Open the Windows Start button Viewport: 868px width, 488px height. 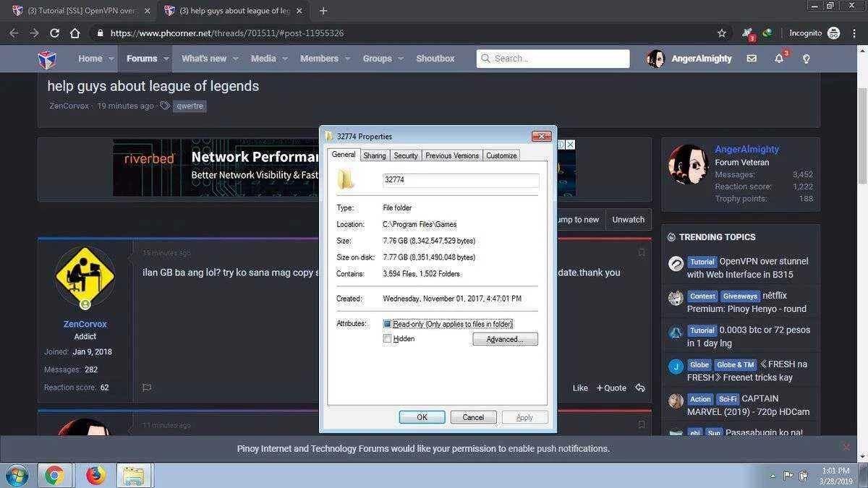point(16,476)
